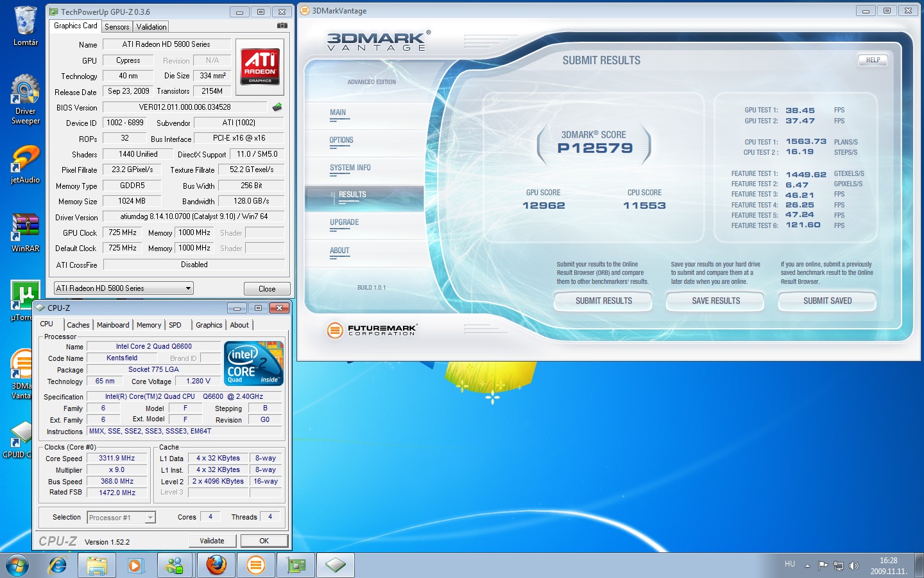Open the Windows Start orb
The height and width of the screenshot is (578, 924).
tap(17, 566)
